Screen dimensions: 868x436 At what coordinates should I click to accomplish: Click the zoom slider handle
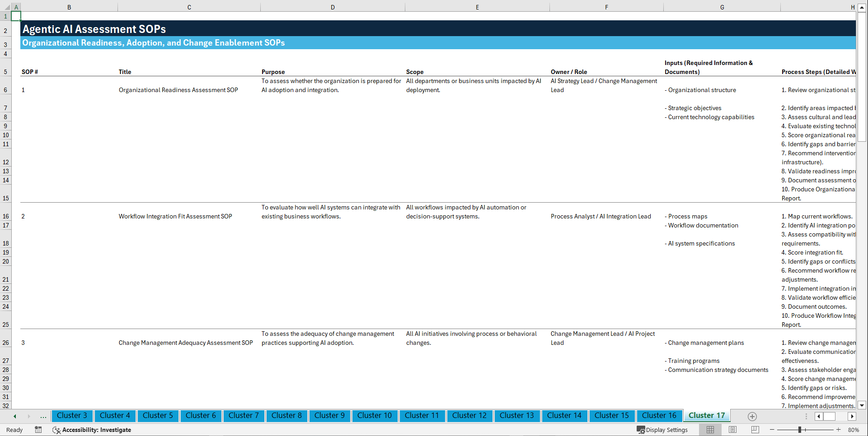[800, 430]
